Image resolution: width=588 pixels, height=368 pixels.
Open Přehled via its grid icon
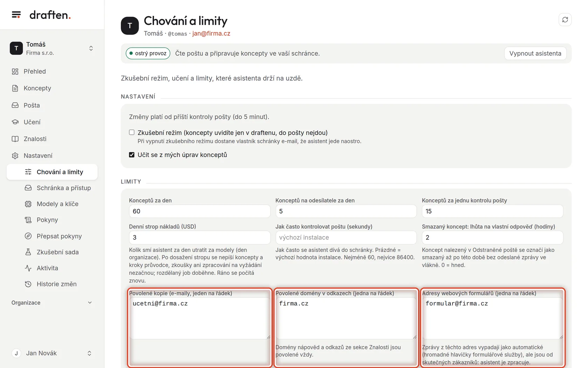(x=15, y=71)
